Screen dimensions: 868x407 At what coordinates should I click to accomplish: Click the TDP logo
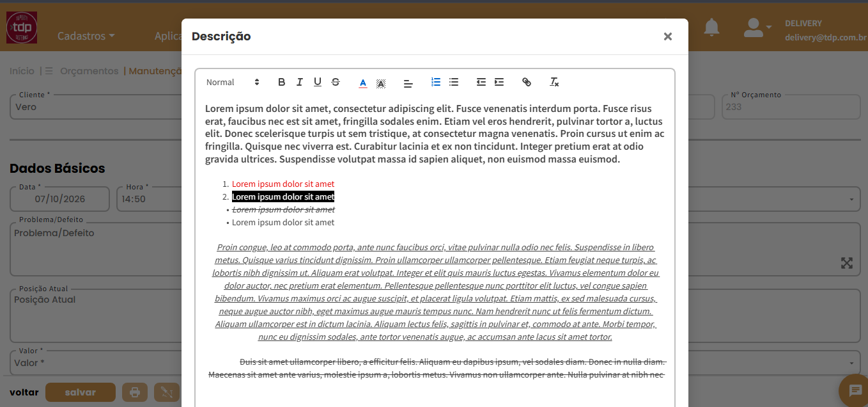pos(22,28)
